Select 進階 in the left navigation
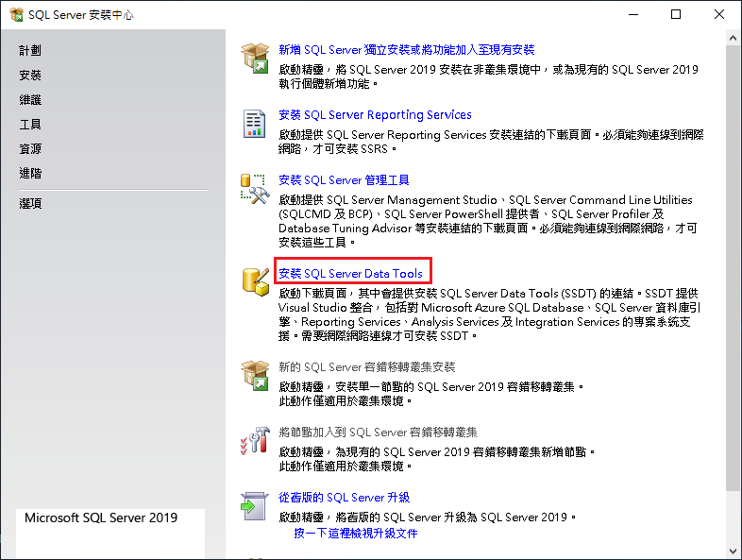 pos(30,173)
